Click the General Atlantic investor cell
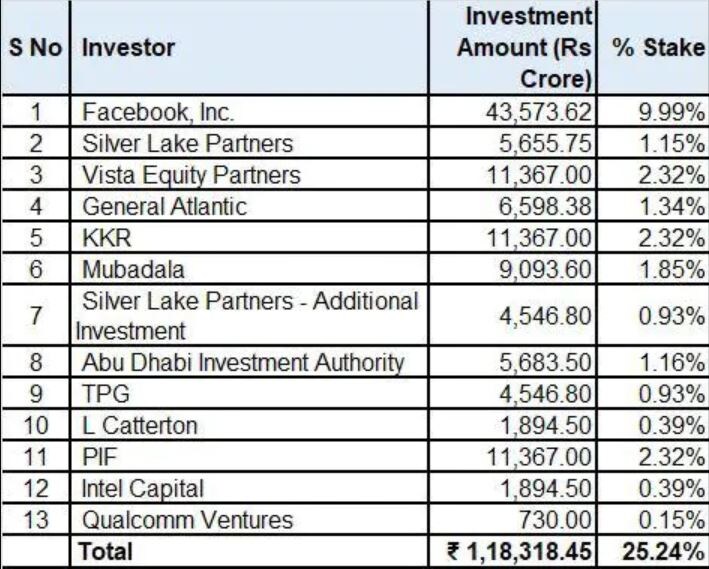This screenshot has width=709, height=569. coord(249,206)
